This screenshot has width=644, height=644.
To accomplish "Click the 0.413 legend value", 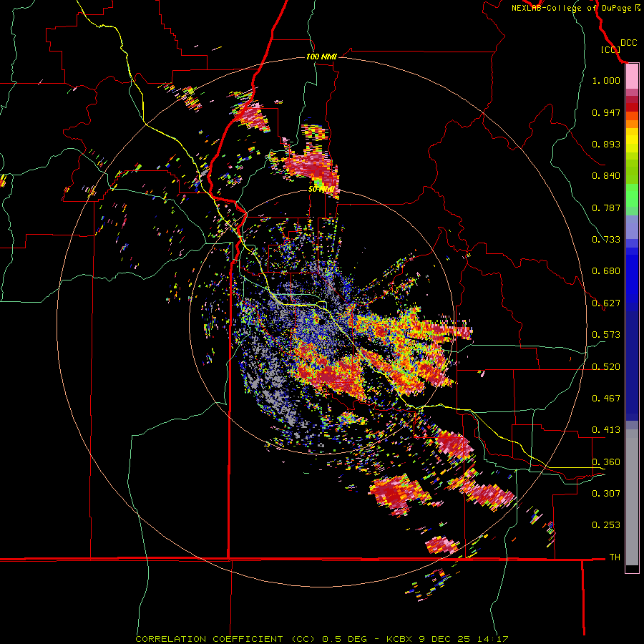I will coord(606,430).
